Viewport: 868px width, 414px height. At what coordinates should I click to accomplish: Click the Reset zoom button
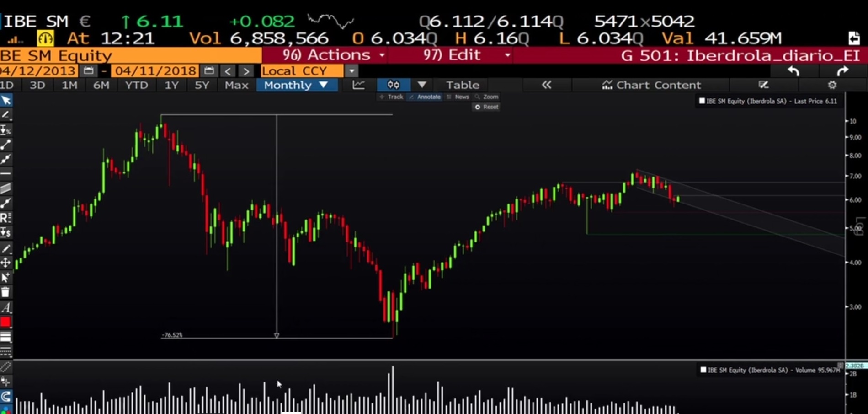pyautogui.click(x=486, y=107)
